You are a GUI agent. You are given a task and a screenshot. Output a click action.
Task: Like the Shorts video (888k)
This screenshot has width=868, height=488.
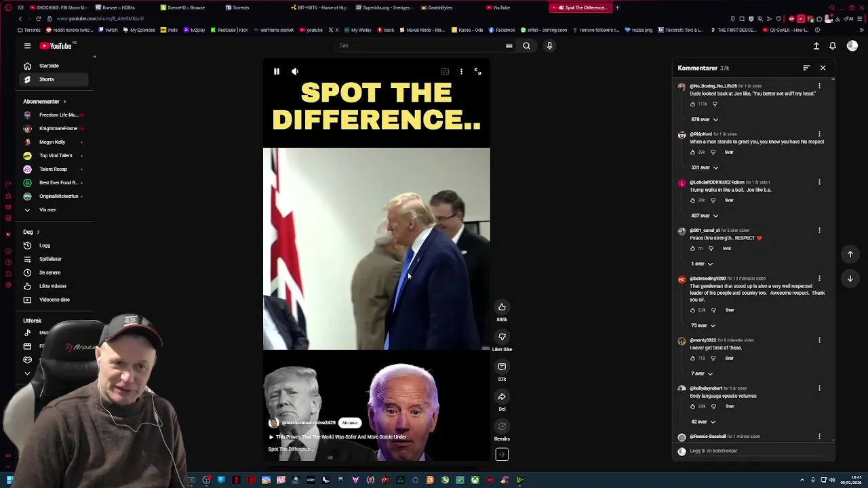(502, 307)
